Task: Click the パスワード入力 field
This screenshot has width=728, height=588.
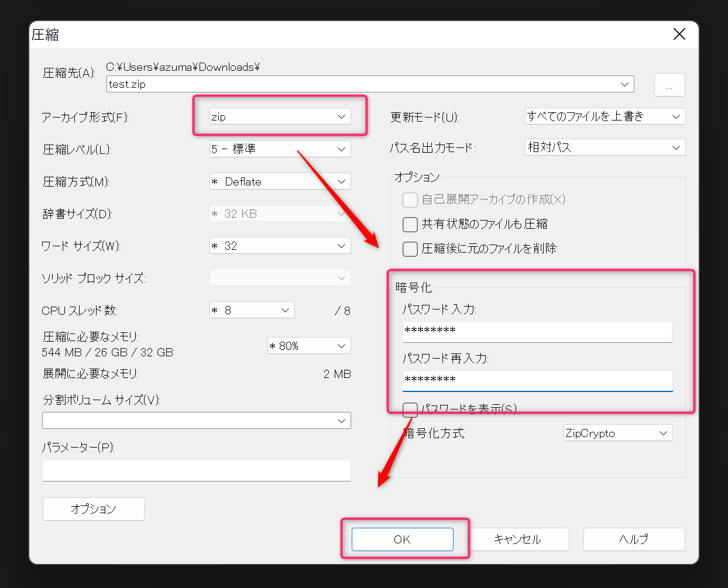Action: click(537, 331)
